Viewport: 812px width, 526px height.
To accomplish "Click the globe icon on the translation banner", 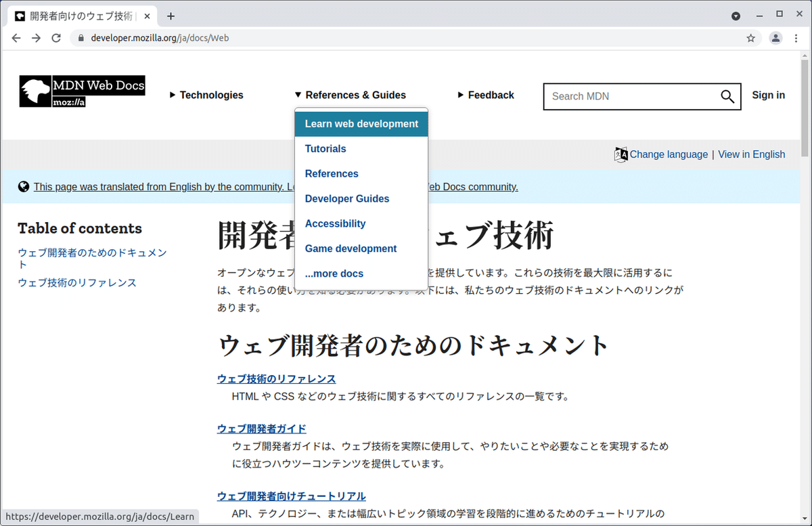I will pos(24,185).
